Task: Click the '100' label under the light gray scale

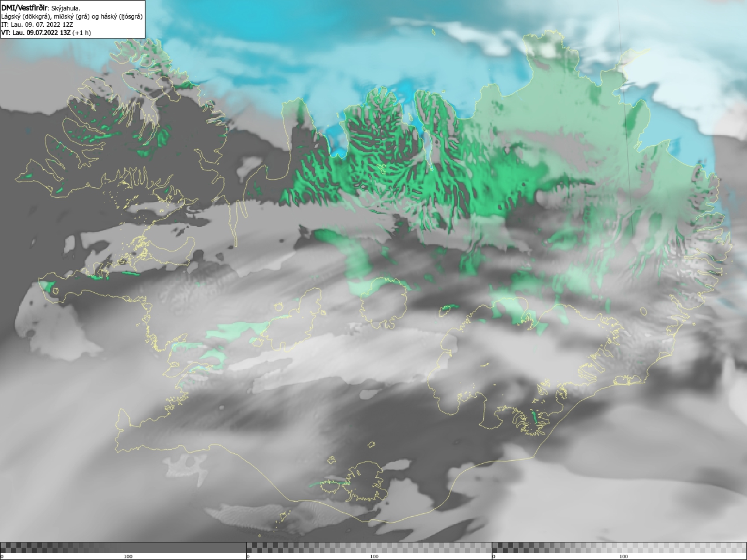Action: (x=623, y=556)
